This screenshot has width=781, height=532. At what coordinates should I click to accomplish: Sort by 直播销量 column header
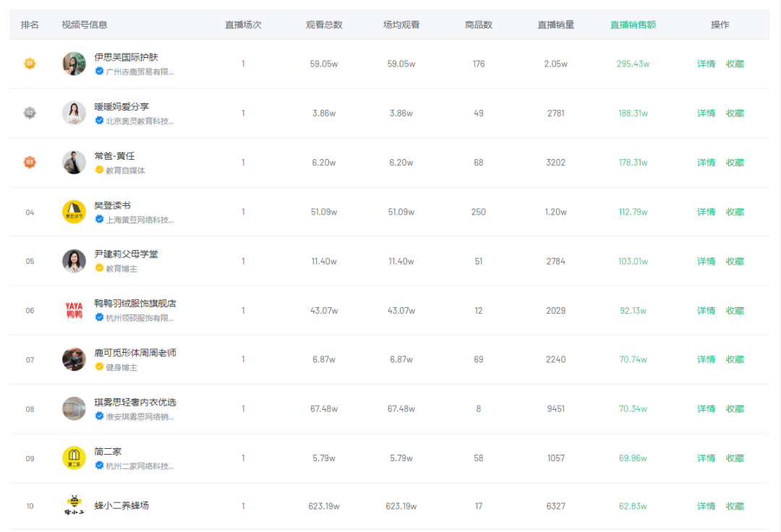tap(556, 25)
